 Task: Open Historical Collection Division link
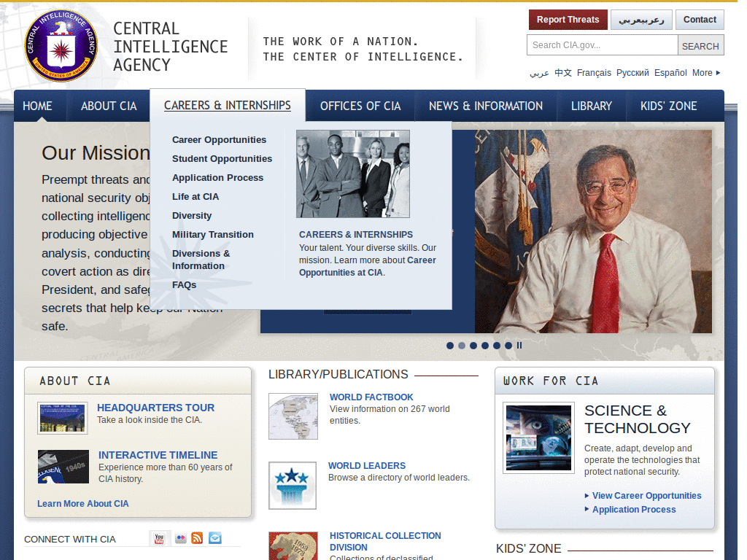tap(385, 542)
